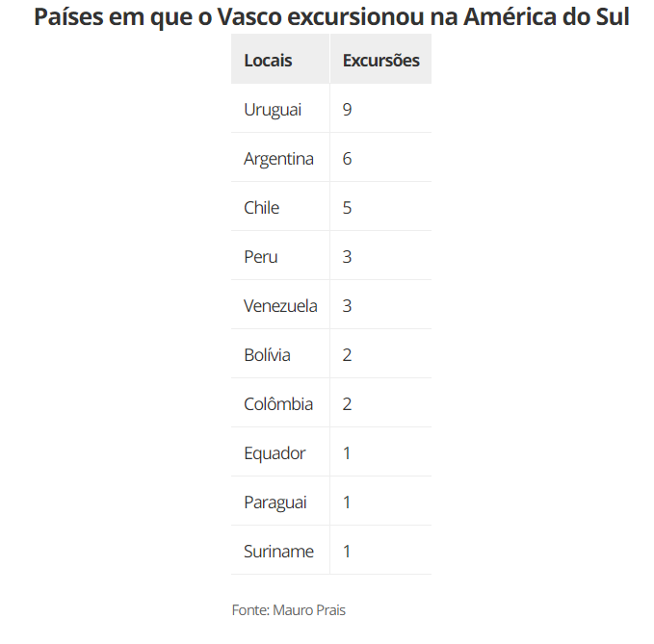
Task: Click the "Excursões" column header
Action: tap(380, 60)
